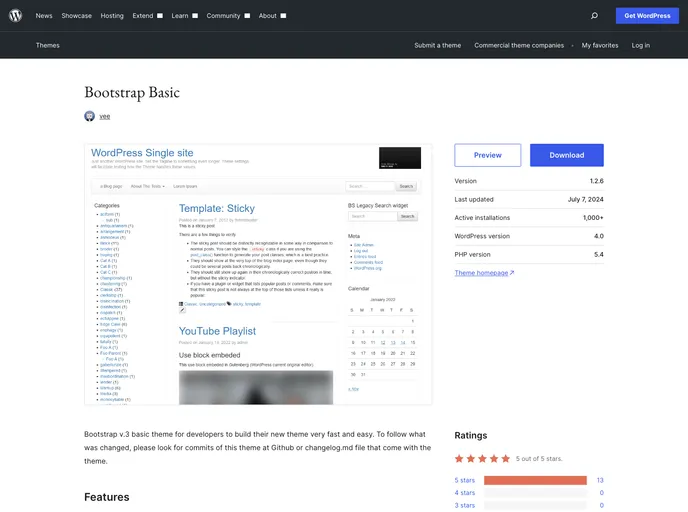
Task: Open the search magnifier icon
Action: click(x=594, y=16)
